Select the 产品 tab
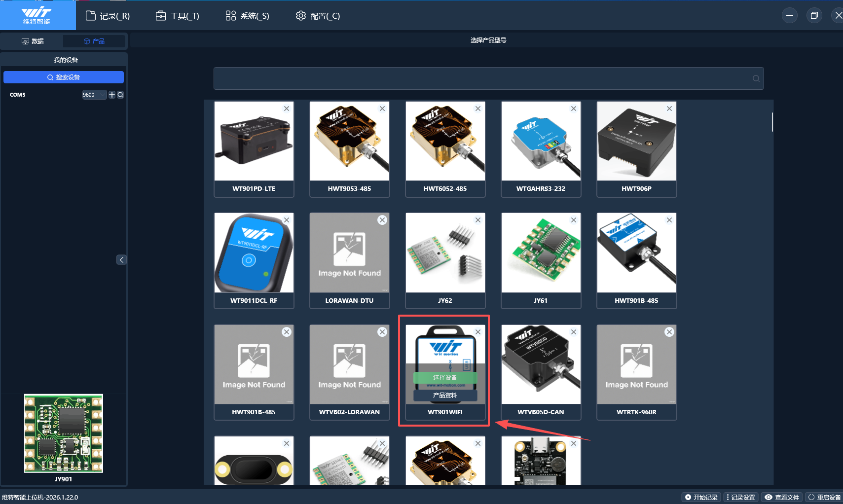Viewport: 843px width, 504px height. pos(94,41)
